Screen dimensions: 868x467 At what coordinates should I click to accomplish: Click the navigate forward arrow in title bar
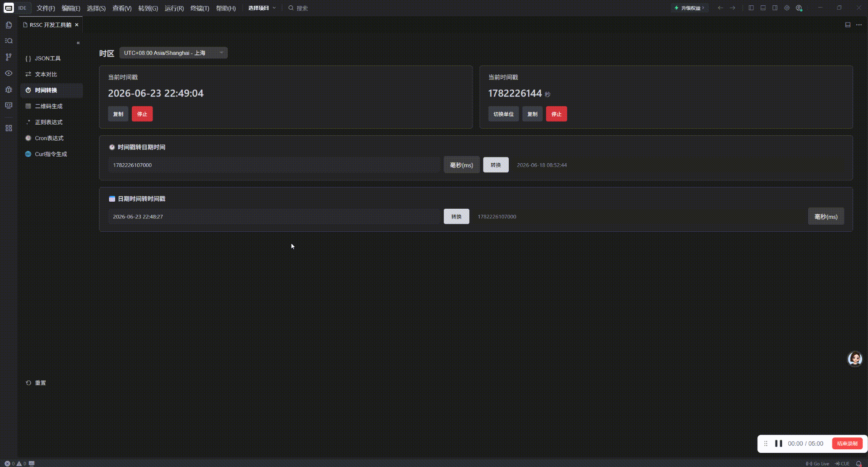point(733,8)
